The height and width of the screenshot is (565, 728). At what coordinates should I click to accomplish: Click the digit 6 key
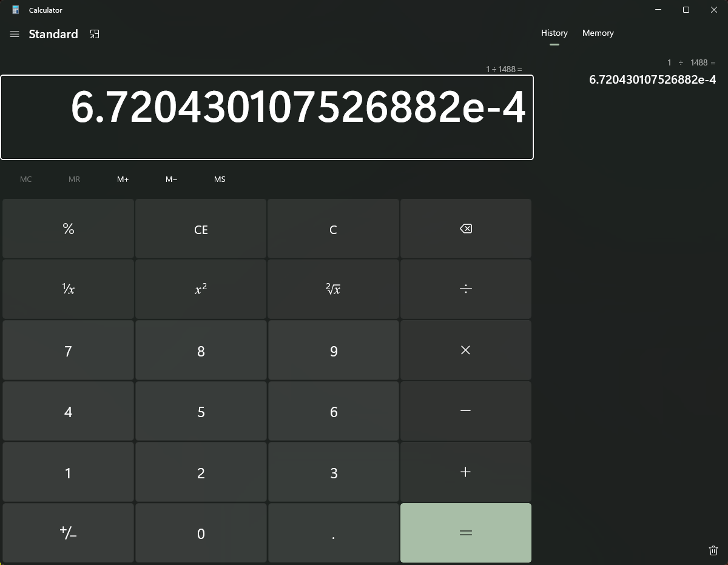coord(333,411)
